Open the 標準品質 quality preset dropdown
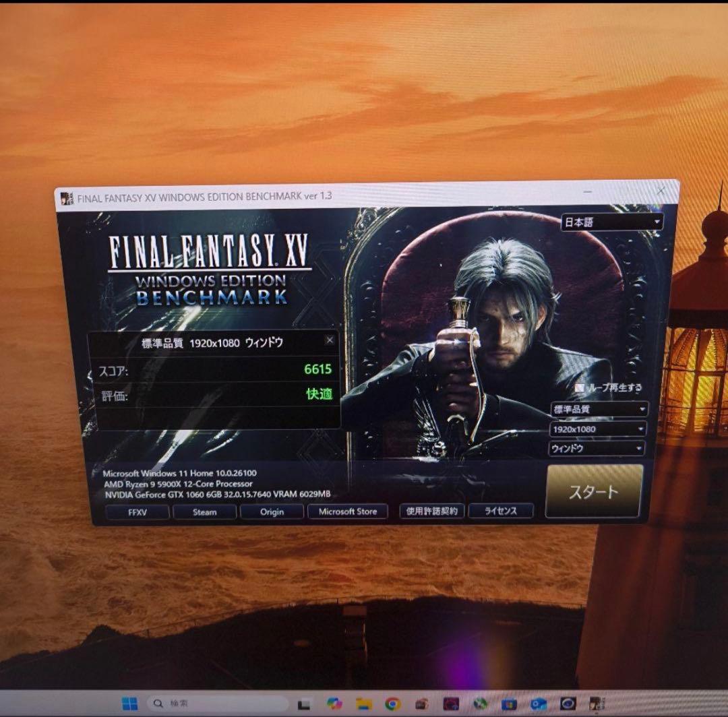 tap(599, 409)
